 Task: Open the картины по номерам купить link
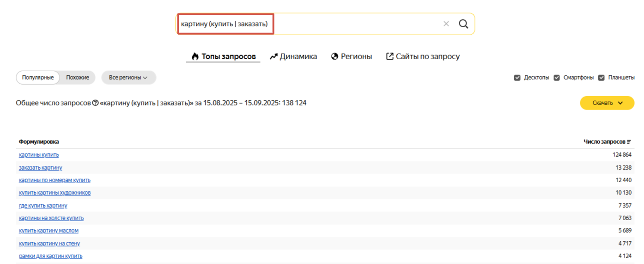coord(55,180)
